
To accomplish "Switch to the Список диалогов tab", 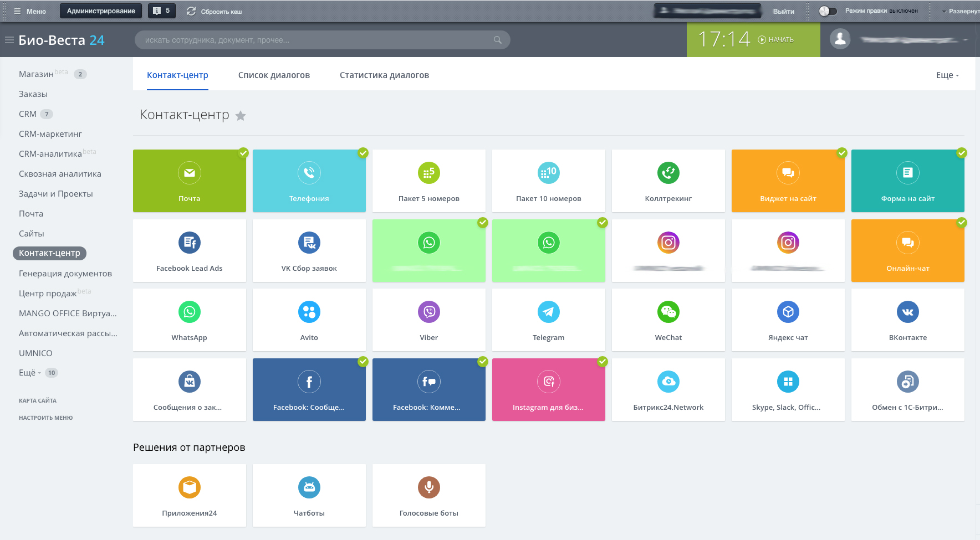I will click(274, 75).
